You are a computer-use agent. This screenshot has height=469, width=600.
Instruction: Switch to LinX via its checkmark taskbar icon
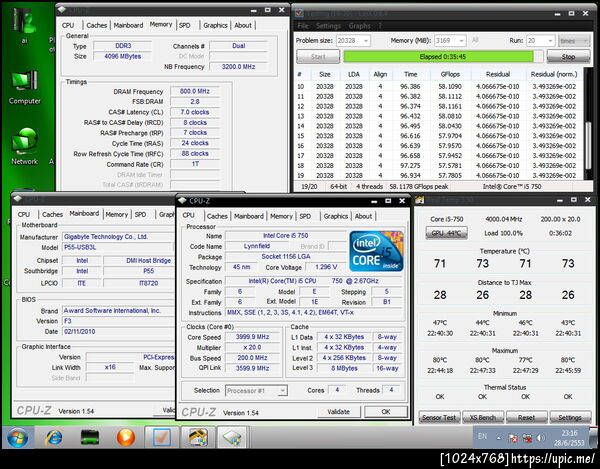(162, 437)
